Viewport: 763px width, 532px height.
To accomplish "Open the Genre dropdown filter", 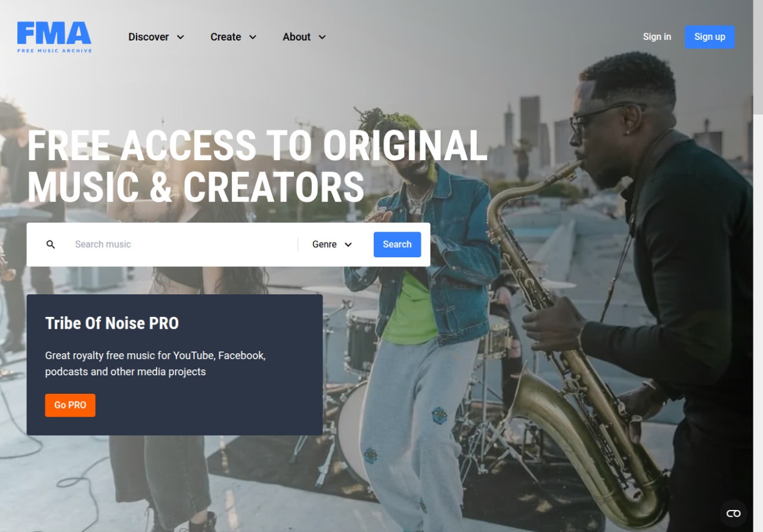I will pos(333,244).
